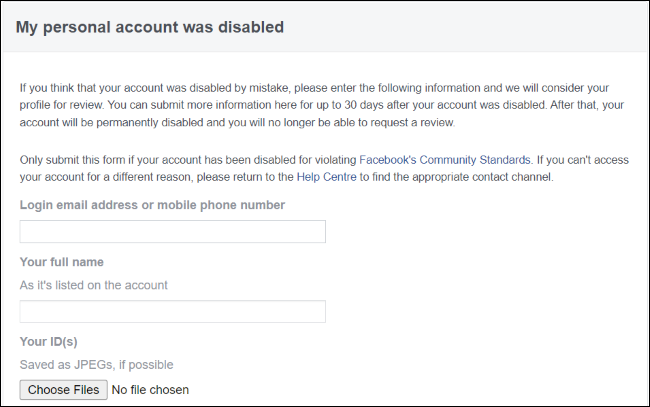Click the text 'If you can't access'

pyautogui.click(x=583, y=160)
